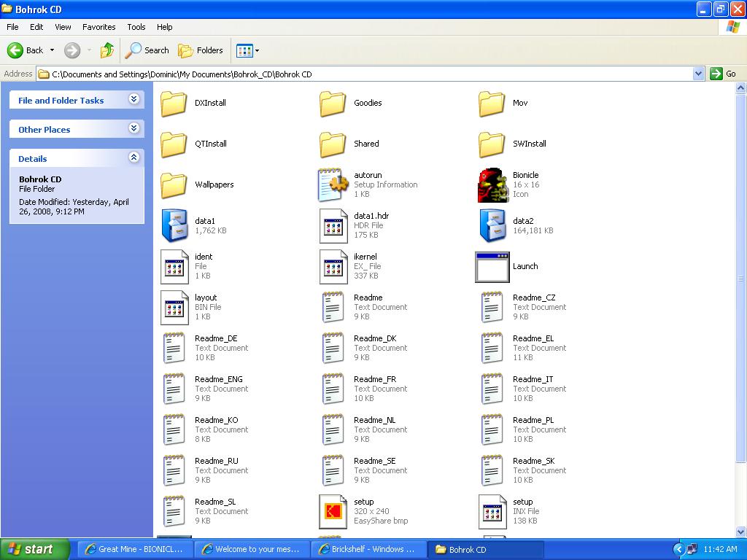Click the Forward navigation arrow

pyautogui.click(x=72, y=50)
